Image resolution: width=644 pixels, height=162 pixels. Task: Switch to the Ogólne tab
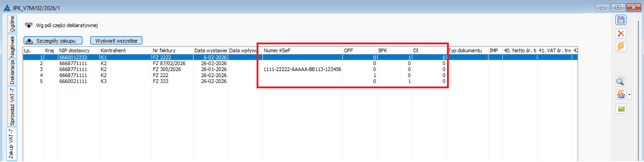click(12, 24)
